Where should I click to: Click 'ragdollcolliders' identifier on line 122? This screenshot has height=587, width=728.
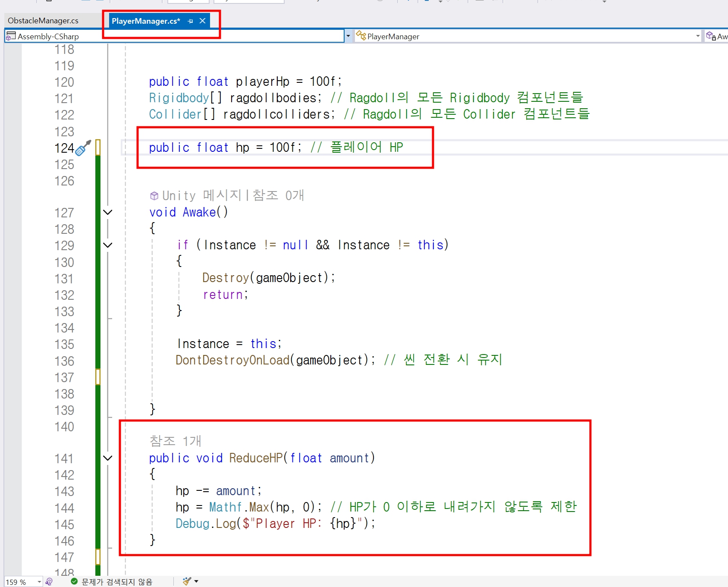pos(276,114)
